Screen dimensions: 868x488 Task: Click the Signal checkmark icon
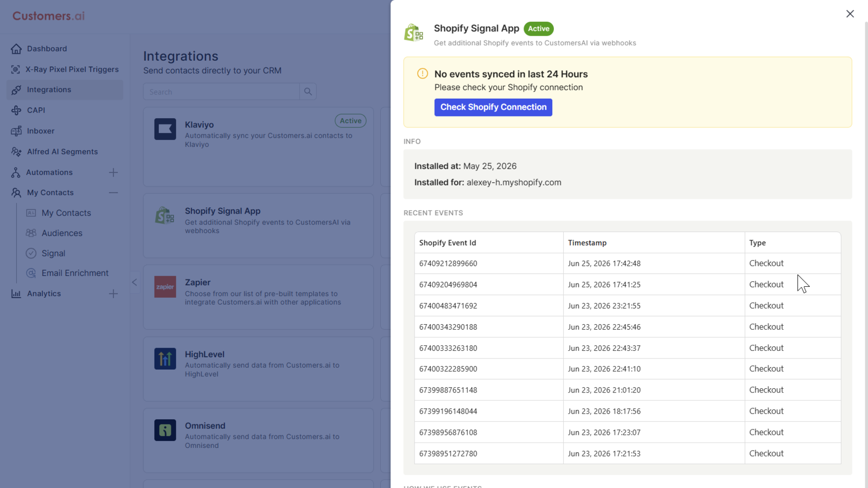31,253
